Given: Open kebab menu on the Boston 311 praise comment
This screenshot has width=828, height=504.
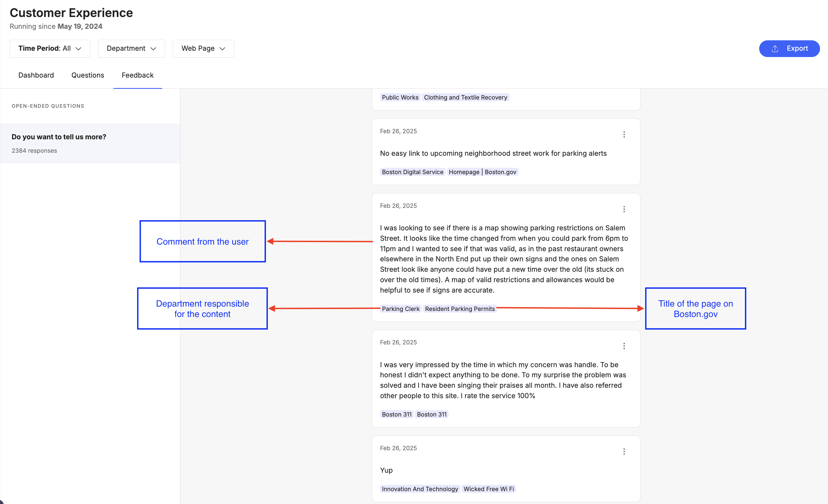Looking at the screenshot, I should pos(624,346).
